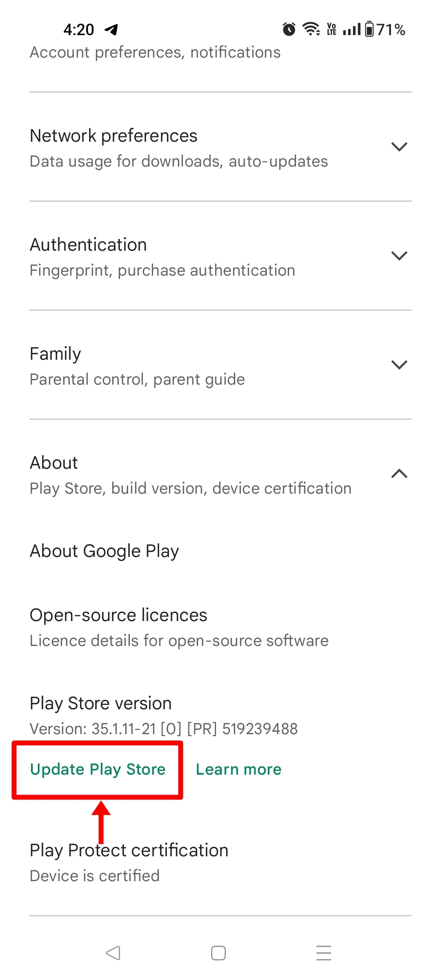Open the Learn more link
This screenshot has height=980, width=441.
238,769
